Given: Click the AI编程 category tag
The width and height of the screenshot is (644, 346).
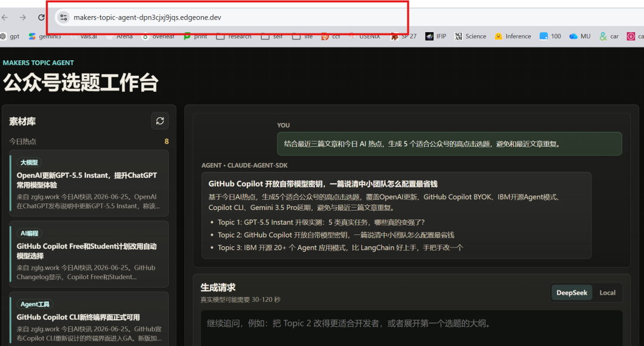Looking at the screenshot, I should coord(29,233).
